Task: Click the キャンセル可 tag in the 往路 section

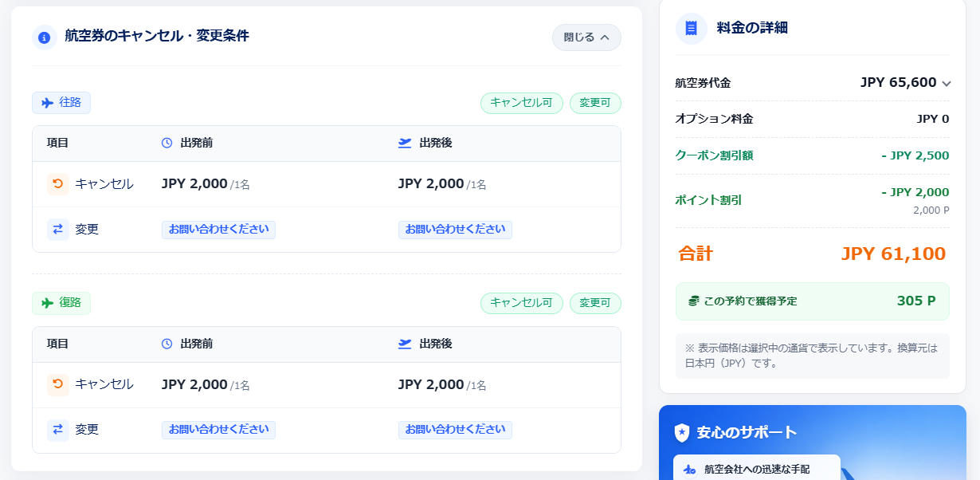Action: [x=521, y=103]
